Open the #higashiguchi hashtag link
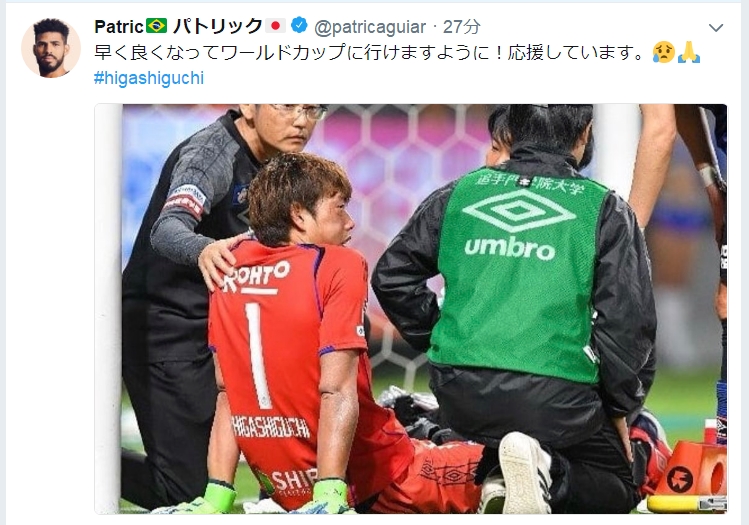The height and width of the screenshot is (525, 749). (x=149, y=78)
